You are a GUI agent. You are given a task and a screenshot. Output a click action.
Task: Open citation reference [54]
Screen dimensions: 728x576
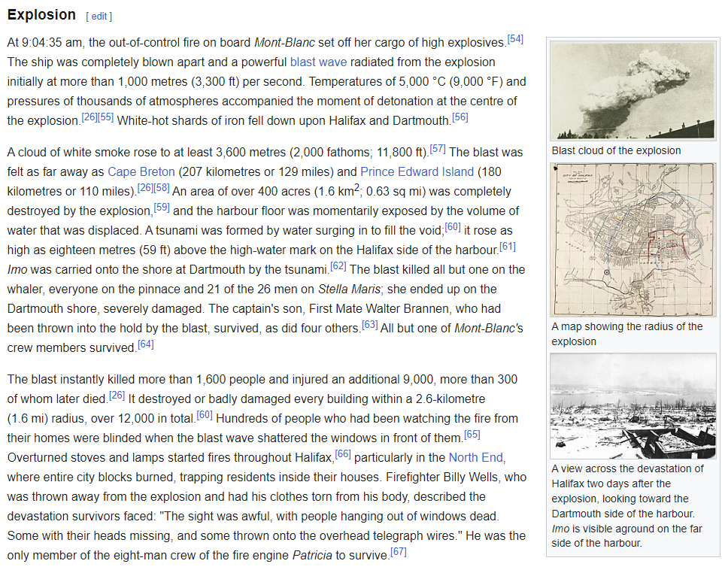pos(515,39)
